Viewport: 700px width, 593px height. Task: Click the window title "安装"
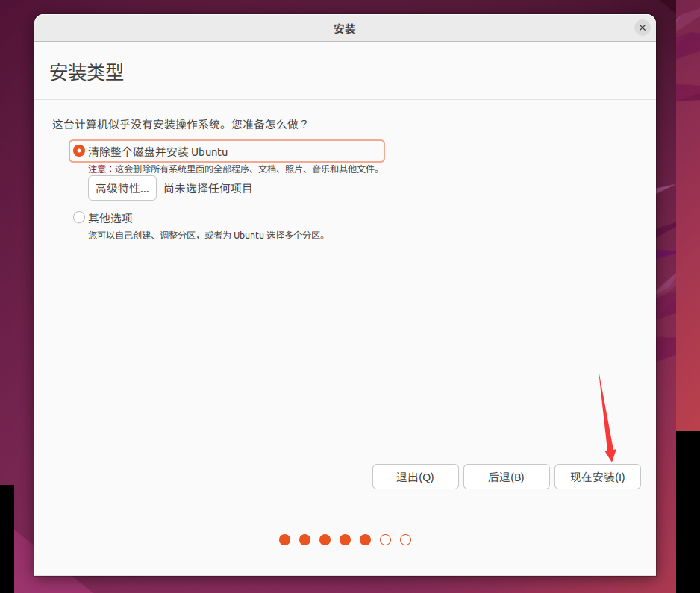pyautogui.click(x=345, y=29)
